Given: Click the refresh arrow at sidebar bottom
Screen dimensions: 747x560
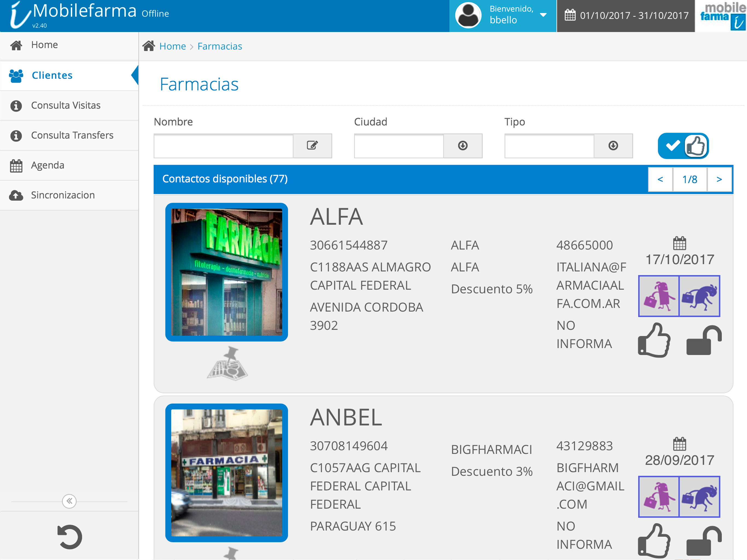Looking at the screenshot, I should 69,537.
